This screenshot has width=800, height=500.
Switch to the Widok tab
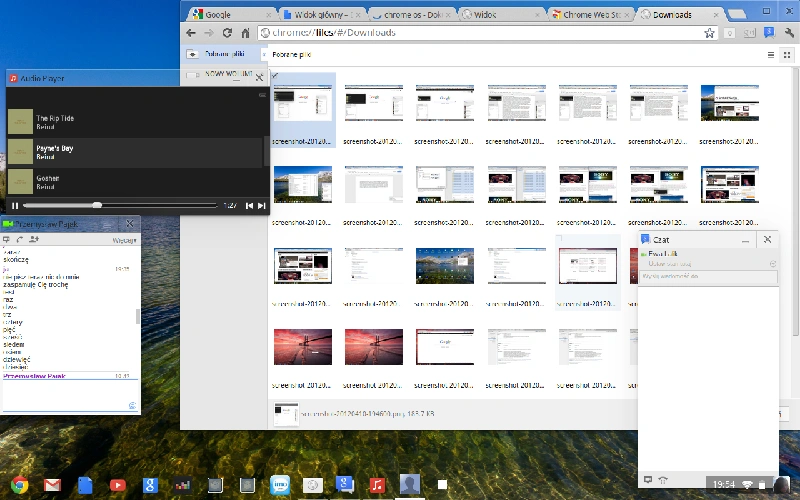[x=500, y=15]
